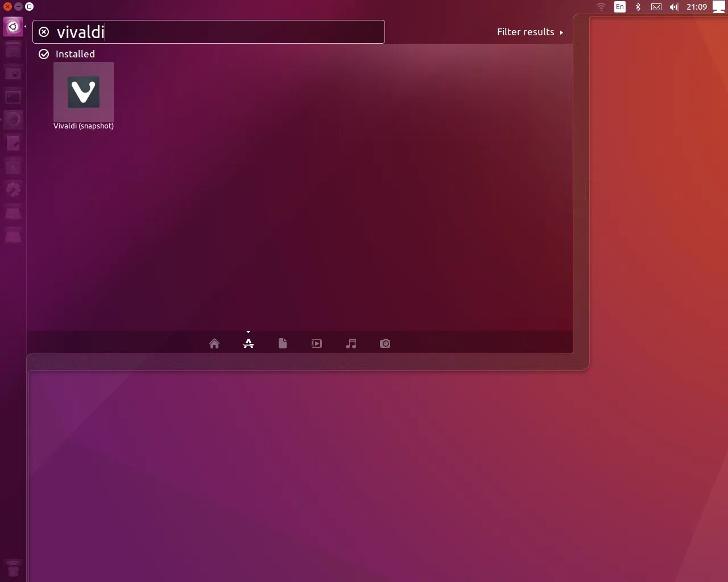Open the Wi-Fi network indicator

point(601,7)
